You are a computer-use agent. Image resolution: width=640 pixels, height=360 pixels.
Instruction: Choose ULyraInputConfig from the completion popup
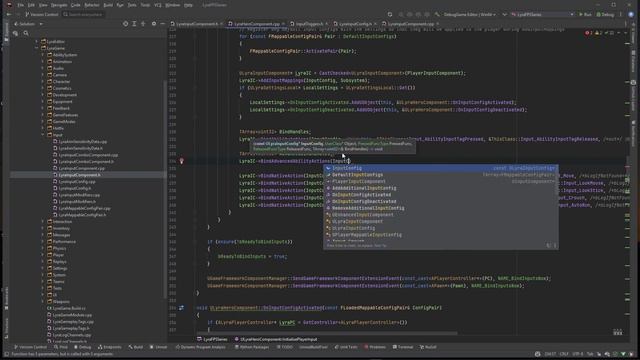click(x=441, y=228)
